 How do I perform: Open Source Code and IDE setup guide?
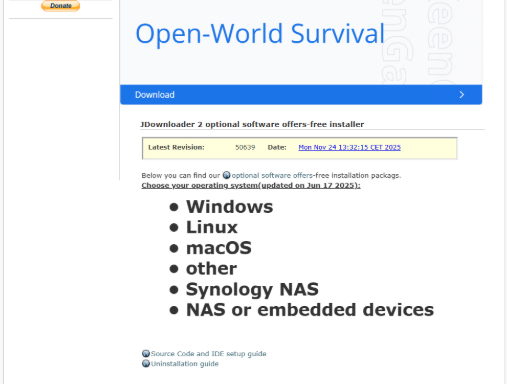coord(208,354)
